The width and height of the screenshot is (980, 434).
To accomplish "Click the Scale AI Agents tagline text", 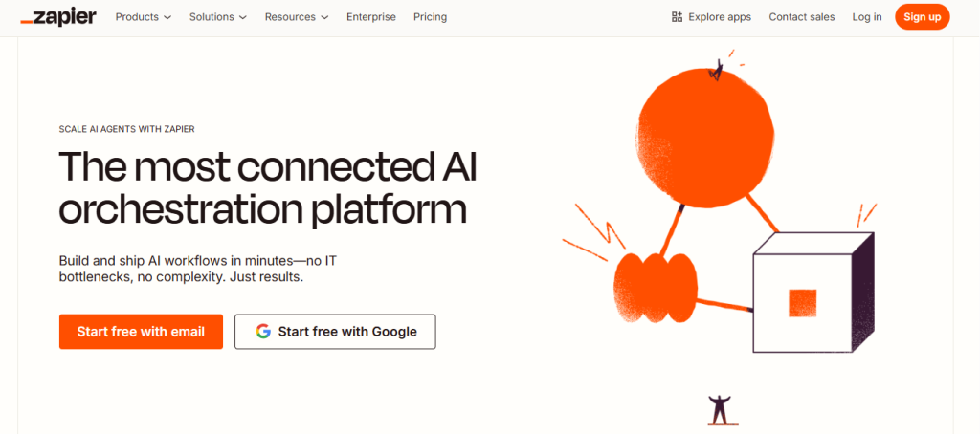I will (x=127, y=129).
